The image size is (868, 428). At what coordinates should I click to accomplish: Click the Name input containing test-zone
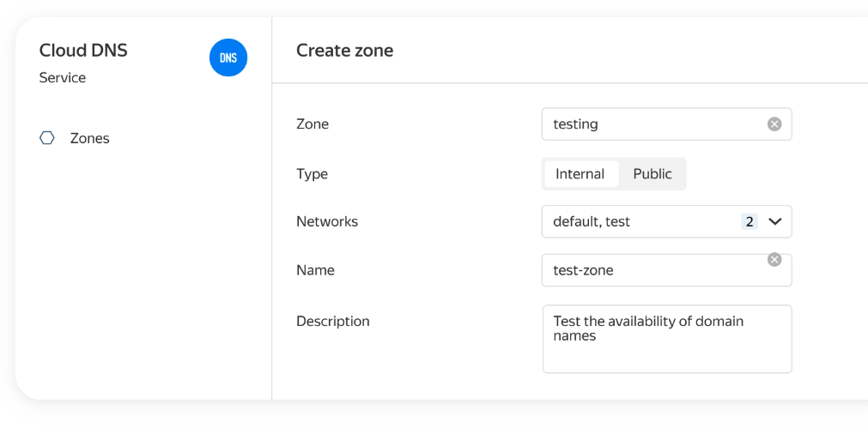[653, 271]
